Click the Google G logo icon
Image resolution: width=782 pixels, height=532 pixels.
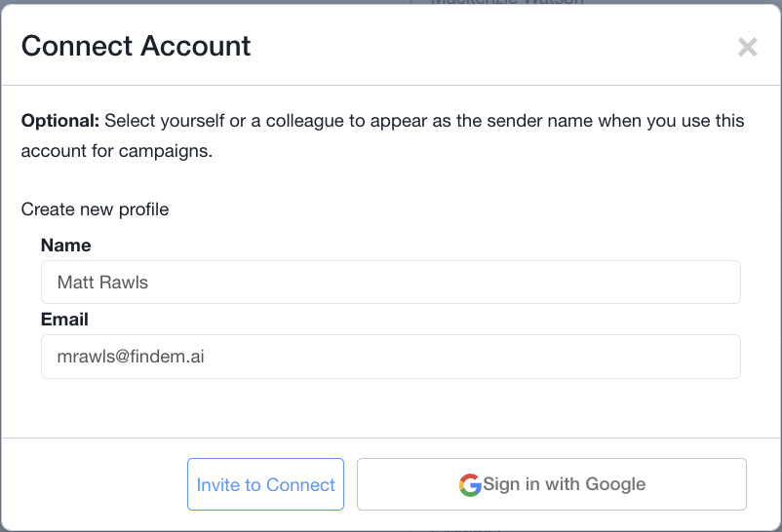pos(470,484)
